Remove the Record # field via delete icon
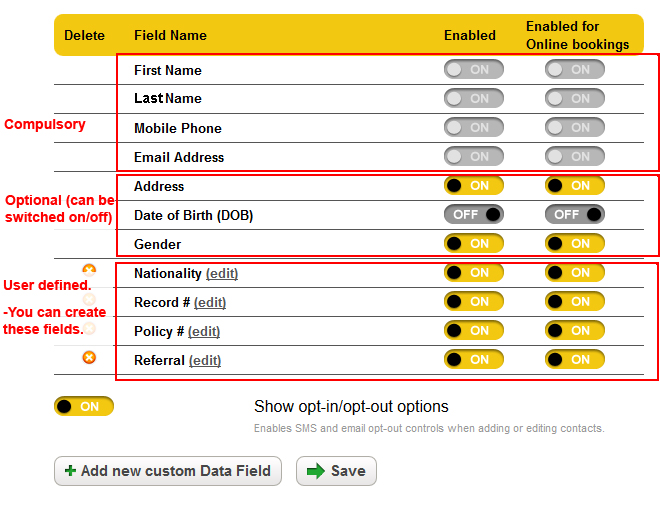 coord(89,299)
